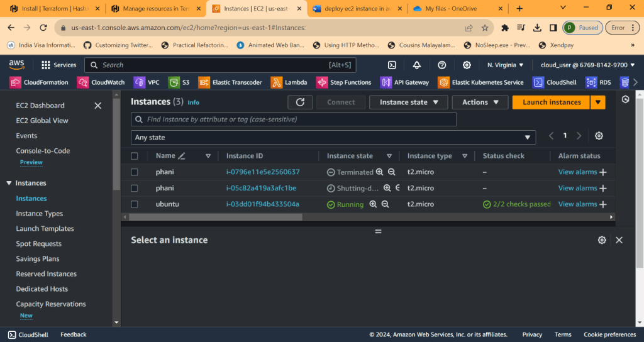Click the refresh instances icon button
644x342 pixels.
pyautogui.click(x=300, y=102)
